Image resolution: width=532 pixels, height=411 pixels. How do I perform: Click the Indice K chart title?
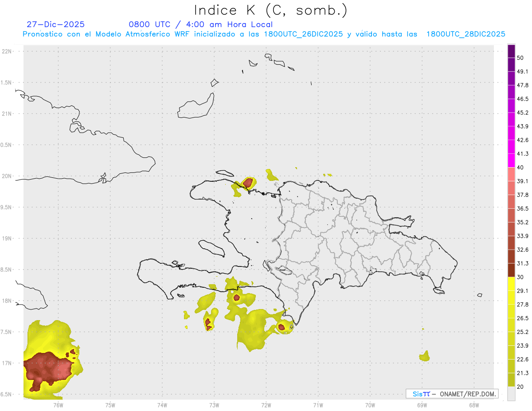click(270, 10)
